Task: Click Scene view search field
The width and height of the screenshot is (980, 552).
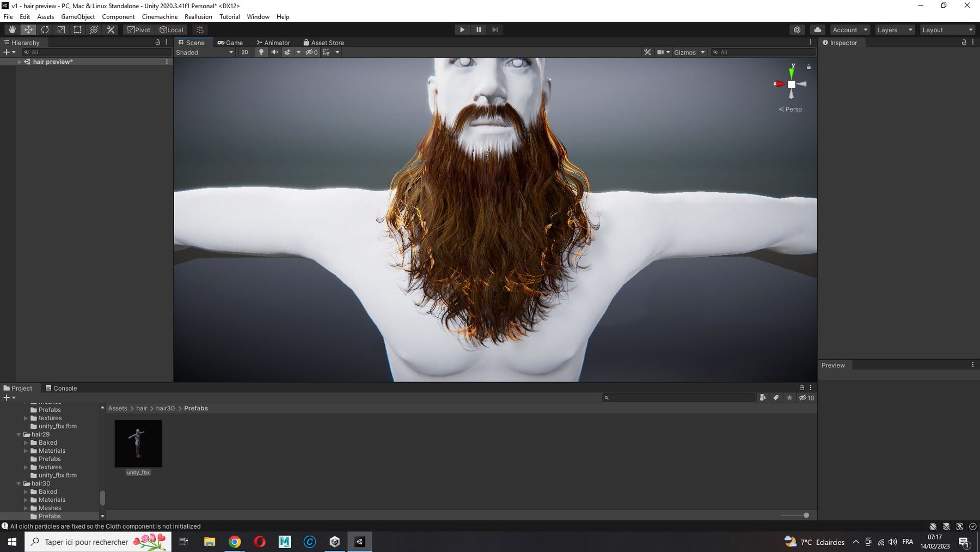Action: (x=763, y=52)
